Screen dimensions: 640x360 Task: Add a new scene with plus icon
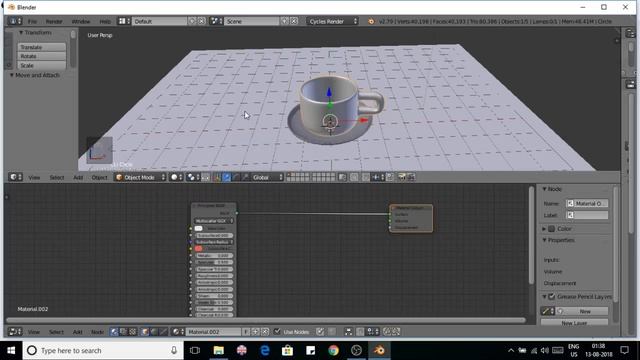point(284,21)
